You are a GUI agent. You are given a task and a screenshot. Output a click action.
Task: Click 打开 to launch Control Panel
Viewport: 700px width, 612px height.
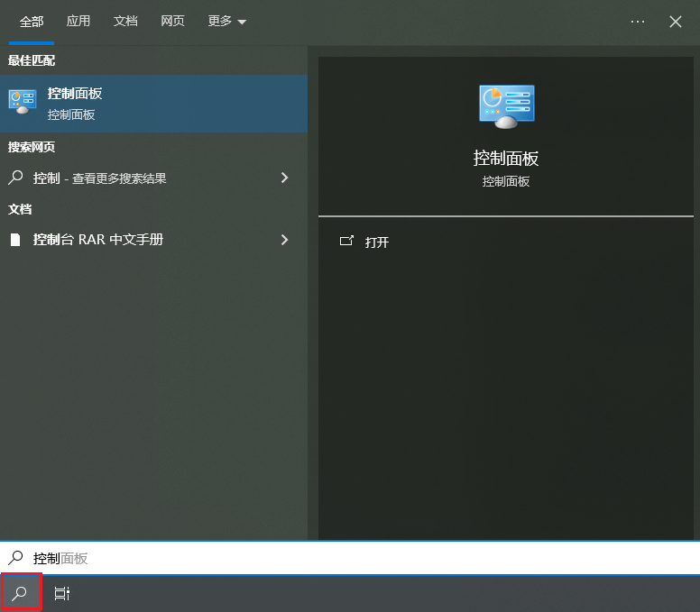(x=377, y=242)
